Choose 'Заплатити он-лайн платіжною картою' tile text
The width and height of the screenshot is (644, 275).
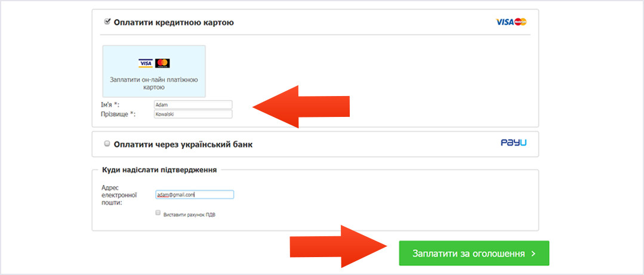(154, 84)
